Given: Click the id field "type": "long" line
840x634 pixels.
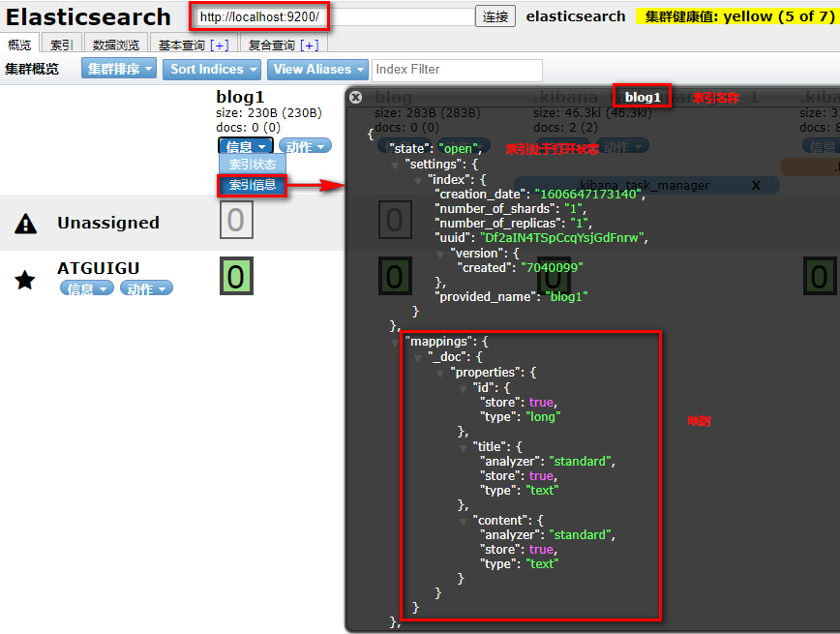Looking at the screenshot, I should coord(521,417).
